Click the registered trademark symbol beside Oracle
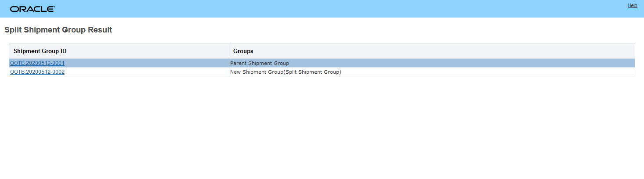This screenshot has width=644, height=179. coord(54,7)
